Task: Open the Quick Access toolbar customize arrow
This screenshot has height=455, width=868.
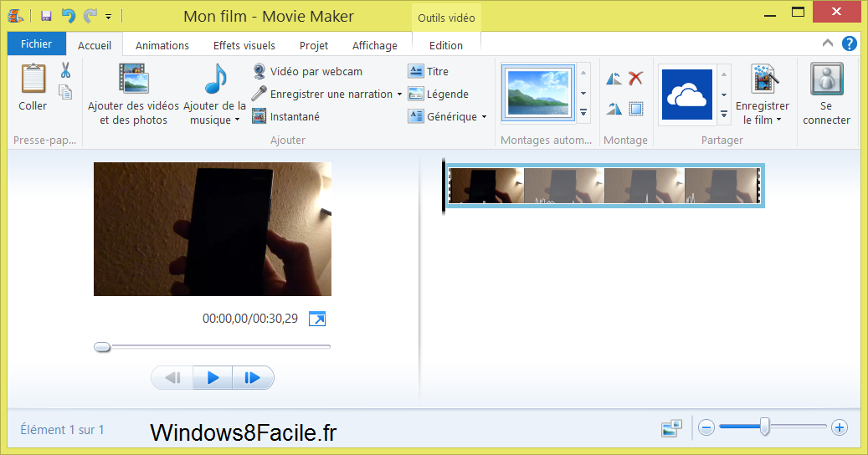Action: 109,17
